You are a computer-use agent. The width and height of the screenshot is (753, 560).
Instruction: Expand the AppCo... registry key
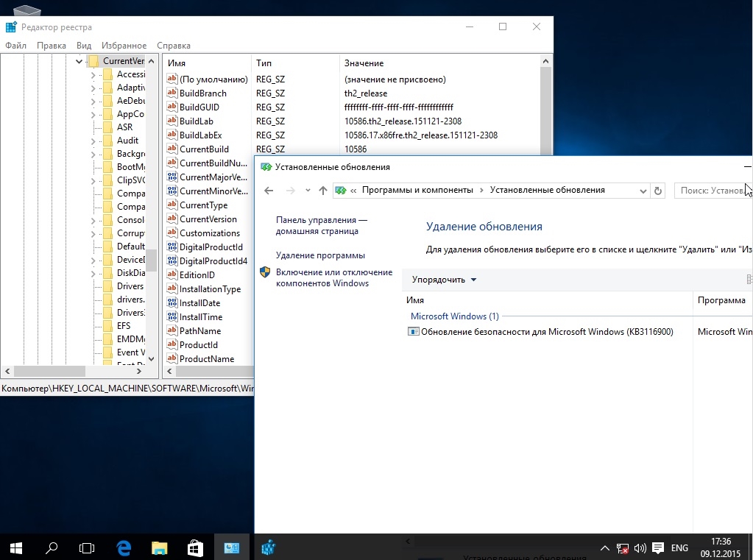coord(93,115)
